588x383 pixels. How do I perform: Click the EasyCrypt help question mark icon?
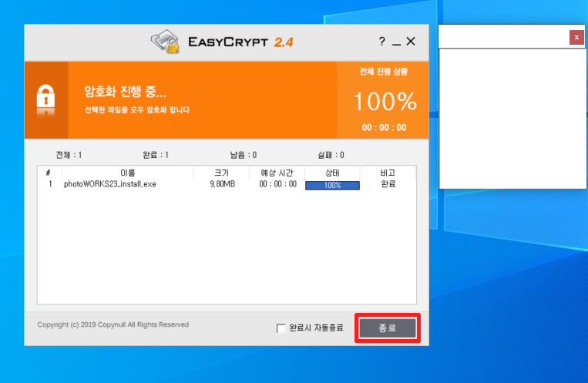pos(381,42)
